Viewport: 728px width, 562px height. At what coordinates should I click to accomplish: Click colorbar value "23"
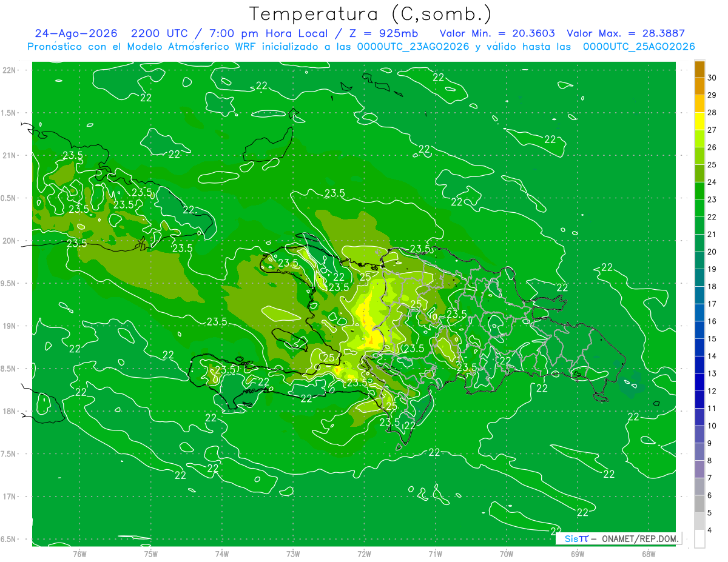[x=713, y=199]
